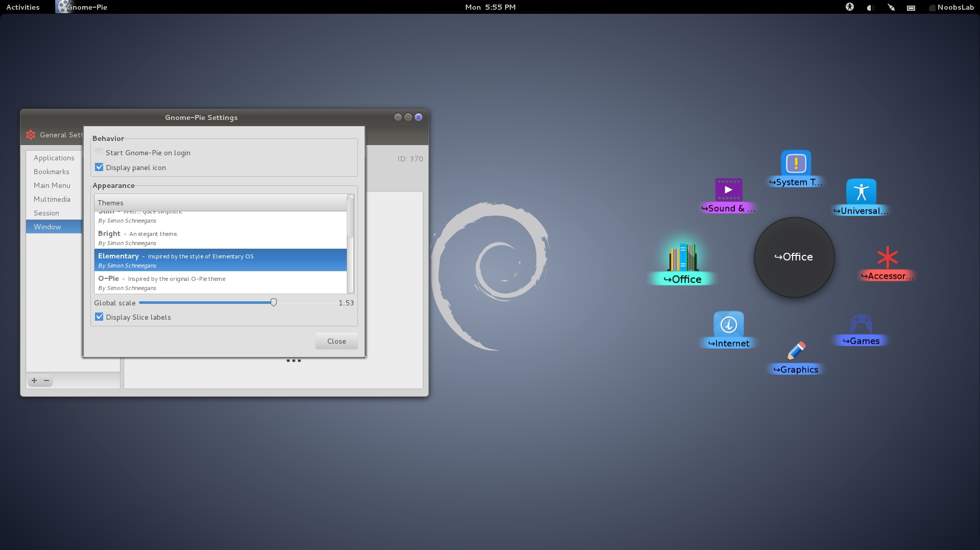This screenshot has height=550, width=980.
Task: Toggle the Display panel icon checkbox
Action: [99, 167]
